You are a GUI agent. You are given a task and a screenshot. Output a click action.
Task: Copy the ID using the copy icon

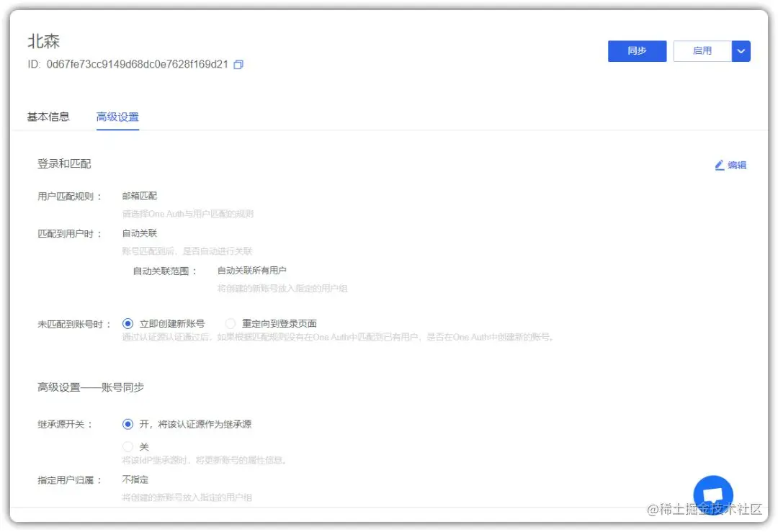click(x=238, y=65)
